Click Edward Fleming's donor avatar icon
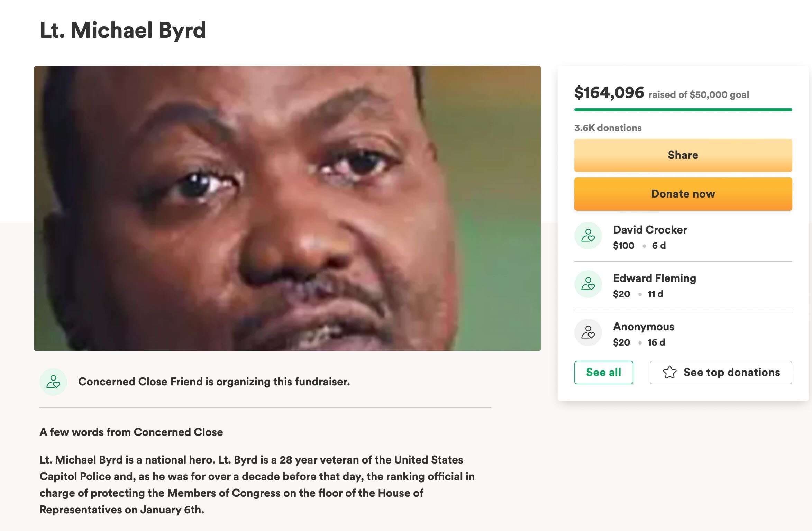 point(588,284)
